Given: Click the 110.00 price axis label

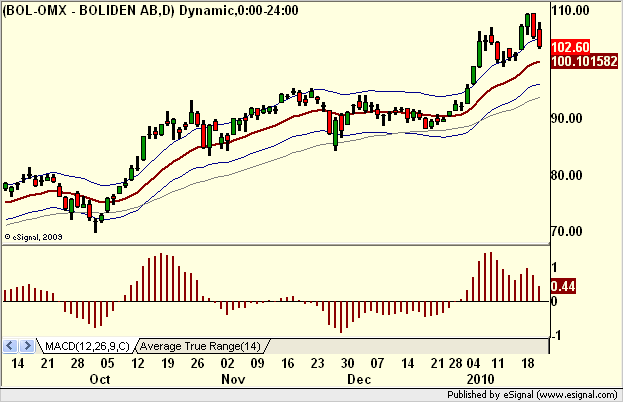Looking at the screenshot, I should pos(570,11).
